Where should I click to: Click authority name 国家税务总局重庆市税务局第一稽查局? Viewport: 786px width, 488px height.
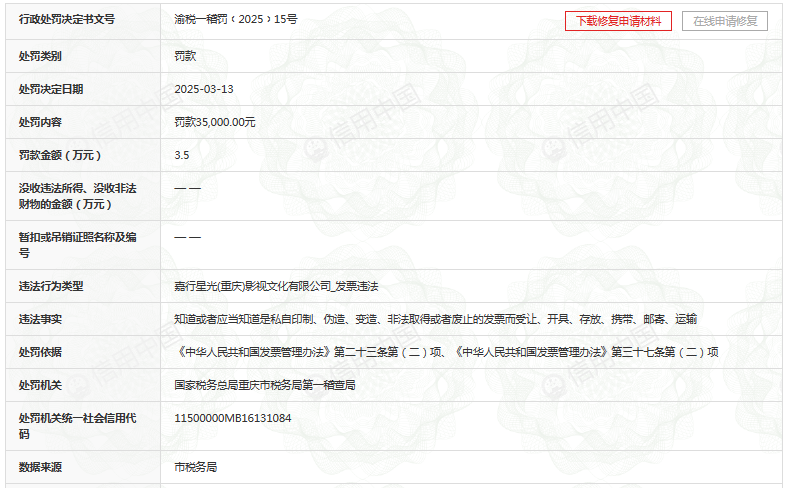click(264, 385)
